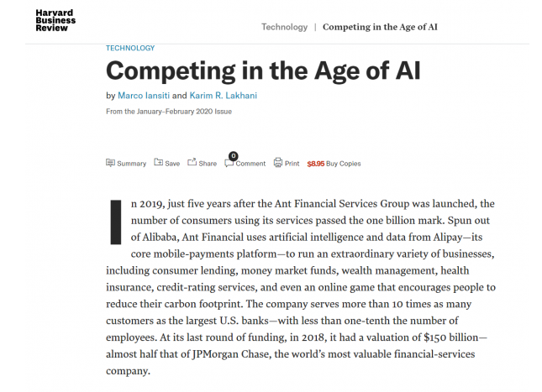The image size is (542, 392).
Task: Click the article headline
Action: (x=263, y=71)
